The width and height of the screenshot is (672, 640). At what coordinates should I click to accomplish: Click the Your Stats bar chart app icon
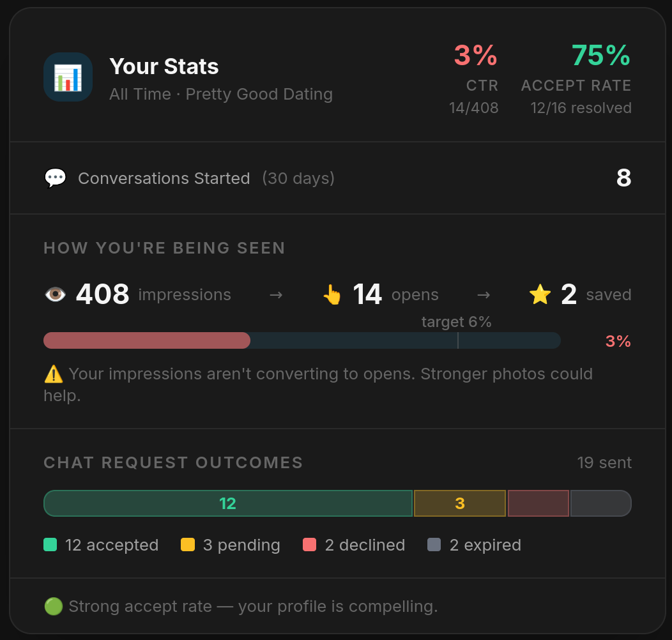[68, 77]
